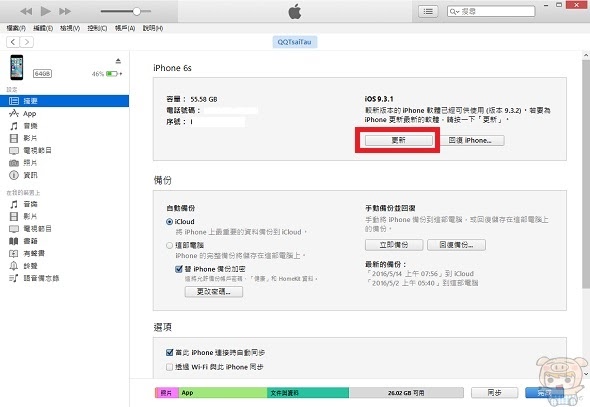Select the 這部電腦 backup radio button

[169, 246]
